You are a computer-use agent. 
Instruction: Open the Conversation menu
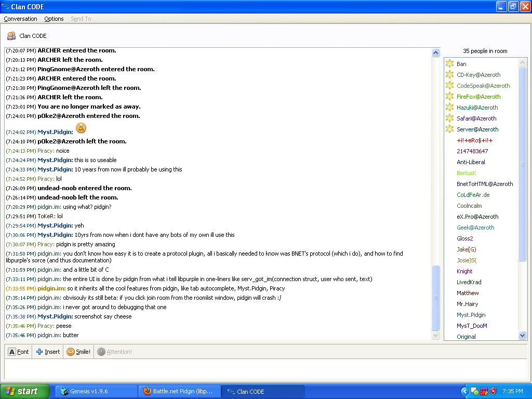coord(20,19)
